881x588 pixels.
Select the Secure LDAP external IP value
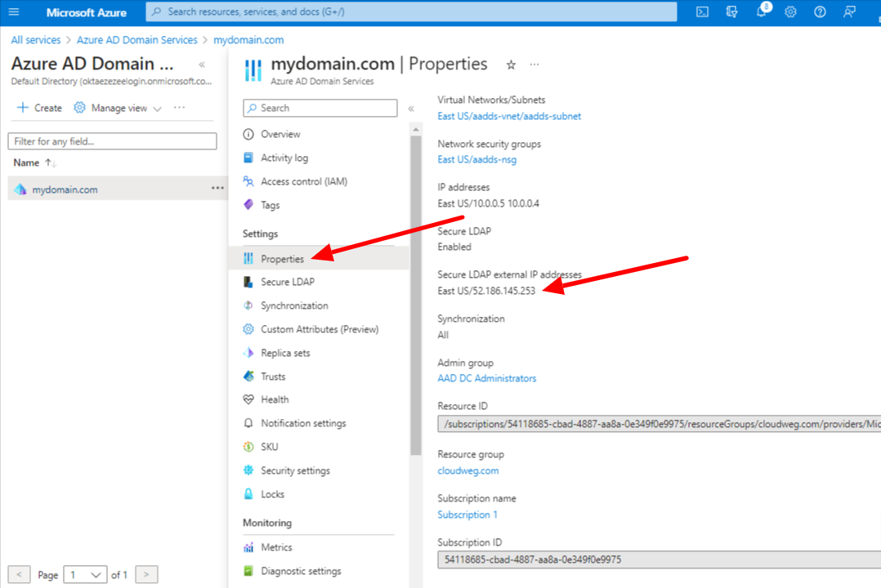coord(486,291)
